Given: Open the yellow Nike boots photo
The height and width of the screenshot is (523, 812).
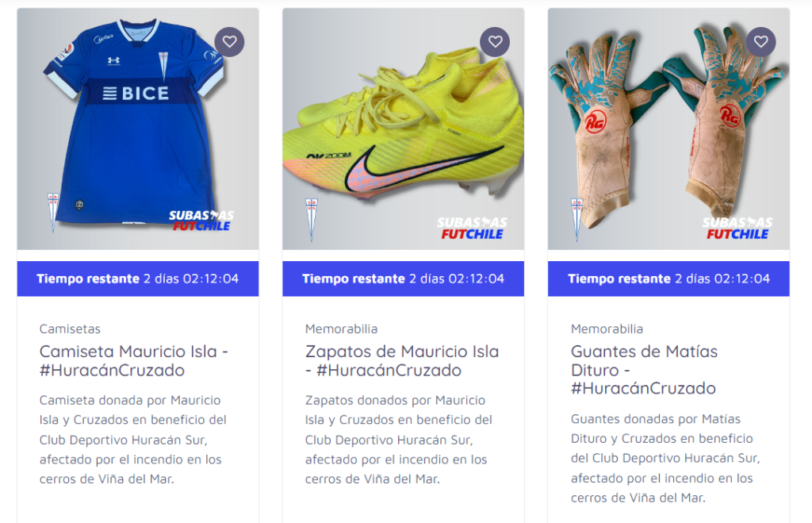Looking at the screenshot, I should [x=404, y=129].
